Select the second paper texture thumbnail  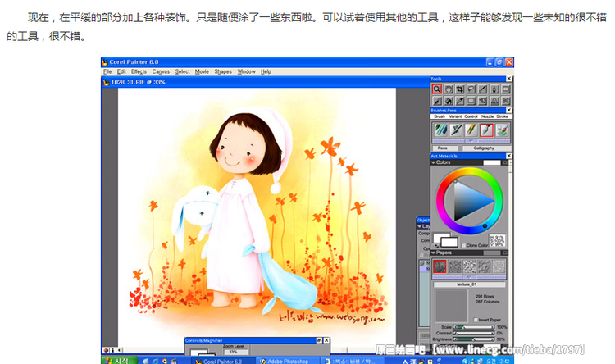tap(454, 266)
